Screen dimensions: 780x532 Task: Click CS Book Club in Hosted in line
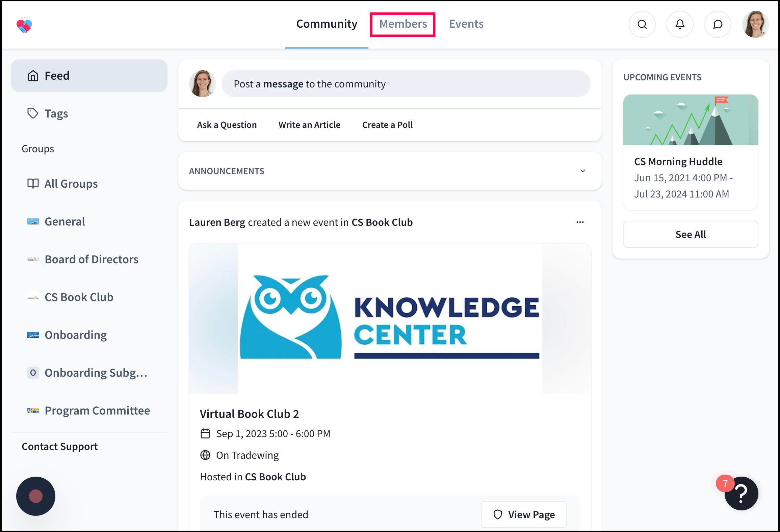tap(275, 477)
